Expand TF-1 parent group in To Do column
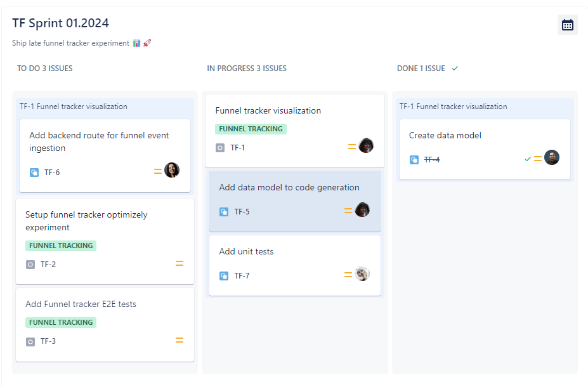588x387 pixels. point(74,107)
